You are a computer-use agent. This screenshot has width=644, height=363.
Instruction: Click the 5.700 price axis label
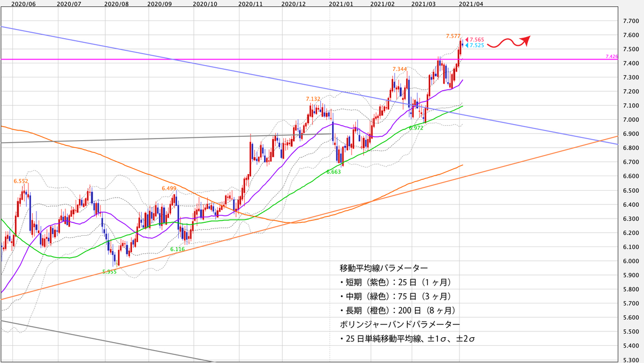pos(630,304)
